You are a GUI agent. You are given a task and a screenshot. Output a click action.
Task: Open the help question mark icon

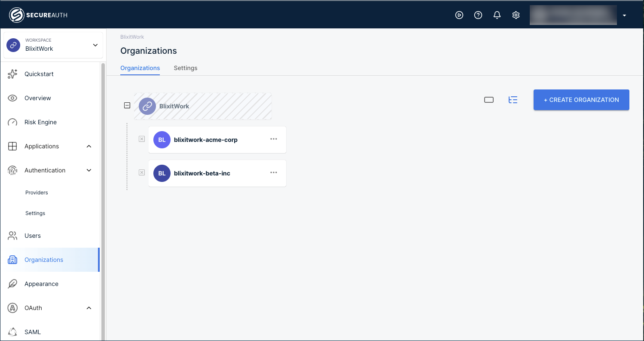(478, 15)
